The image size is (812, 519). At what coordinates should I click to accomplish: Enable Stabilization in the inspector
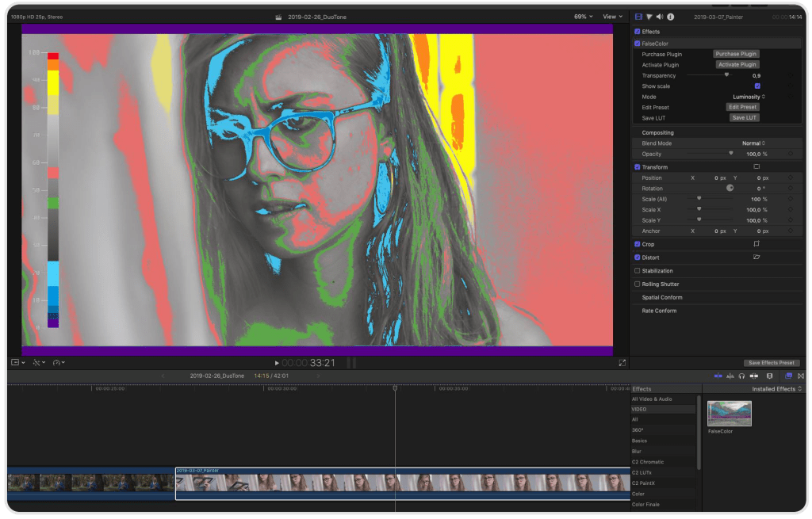(638, 270)
